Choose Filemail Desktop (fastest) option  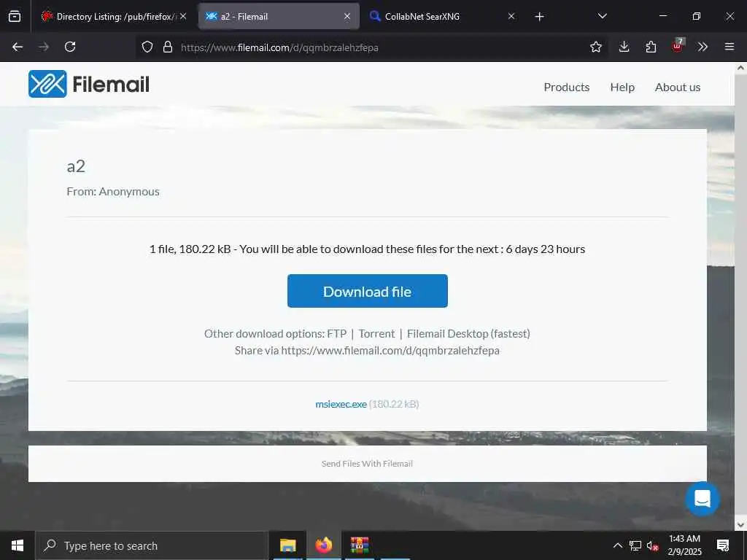click(x=468, y=334)
